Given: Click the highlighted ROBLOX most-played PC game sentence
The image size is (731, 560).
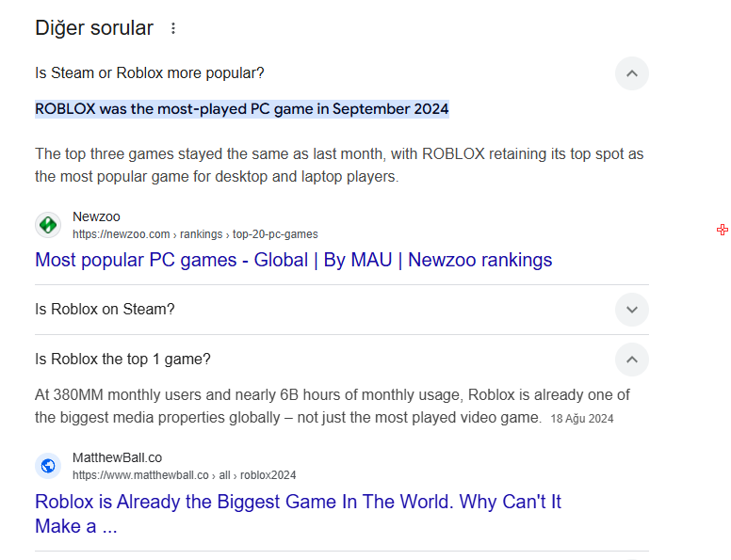Looking at the screenshot, I should 242,109.
